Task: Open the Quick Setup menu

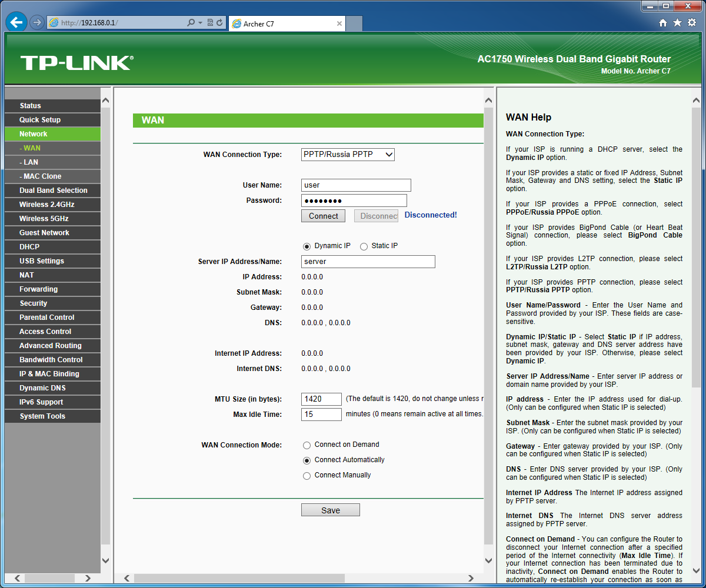Action: point(52,120)
